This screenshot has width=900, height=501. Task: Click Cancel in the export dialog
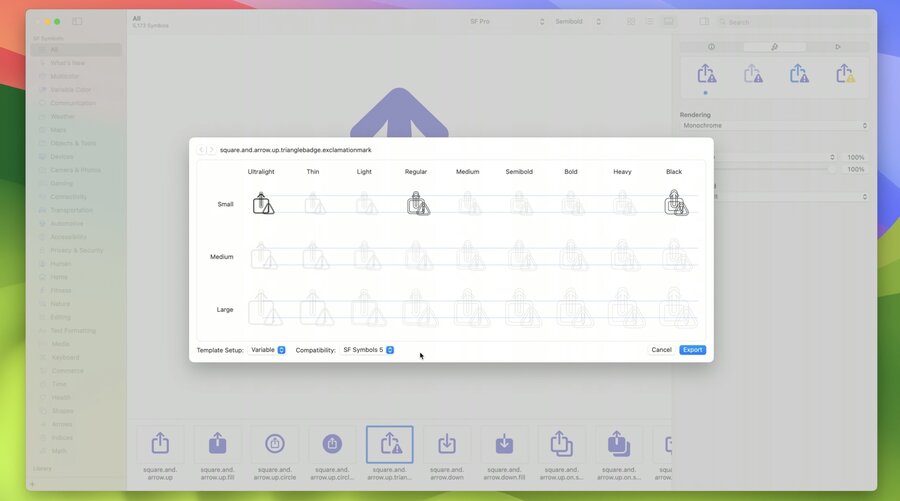661,349
